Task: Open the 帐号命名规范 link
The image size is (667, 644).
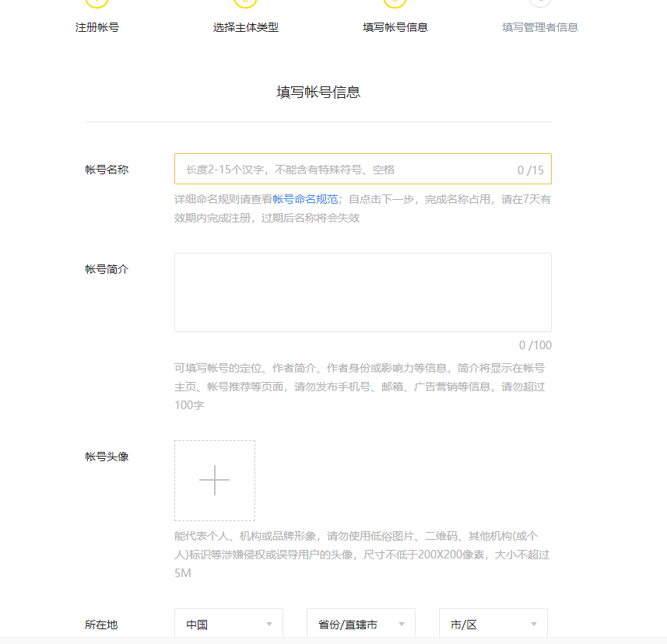Action: point(305,199)
